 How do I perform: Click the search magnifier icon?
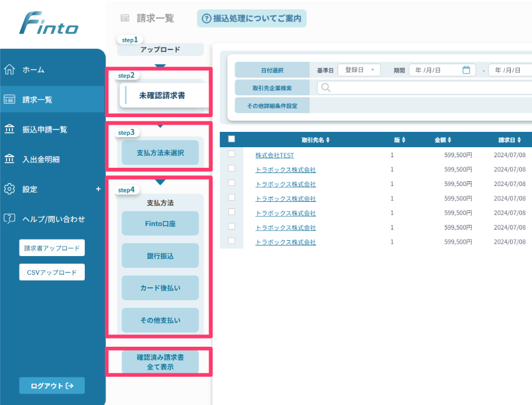326,88
